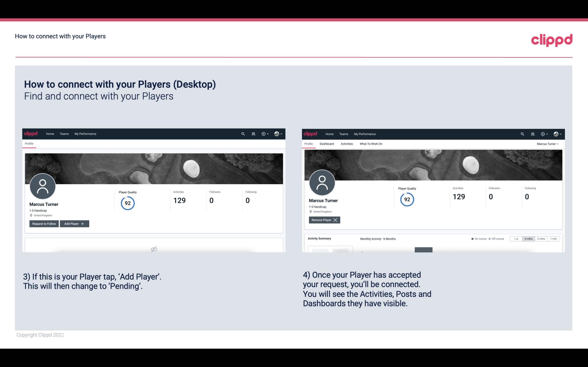Select the What To On tab
This screenshot has height=367, width=588.
[371, 144]
